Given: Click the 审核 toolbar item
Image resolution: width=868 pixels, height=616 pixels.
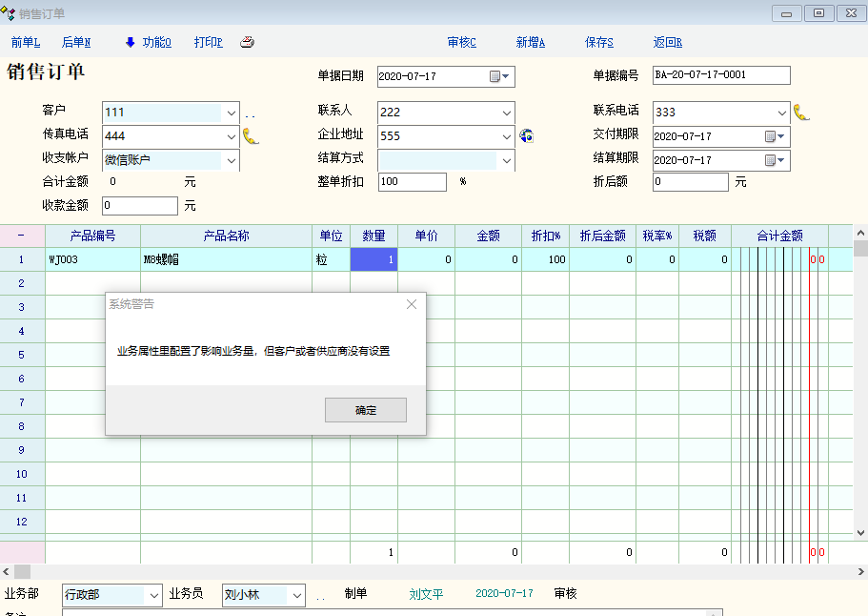Looking at the screenshot, I should [461, 42].
